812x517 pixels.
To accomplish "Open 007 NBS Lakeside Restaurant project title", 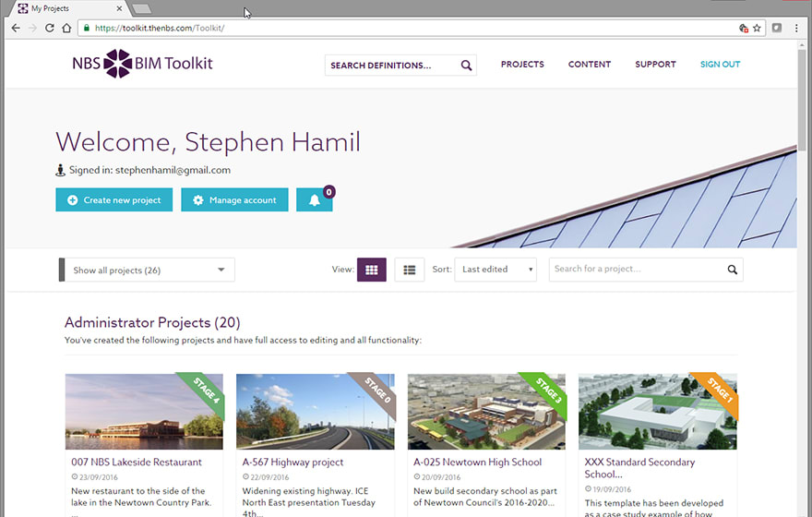I will pos(137,463).
